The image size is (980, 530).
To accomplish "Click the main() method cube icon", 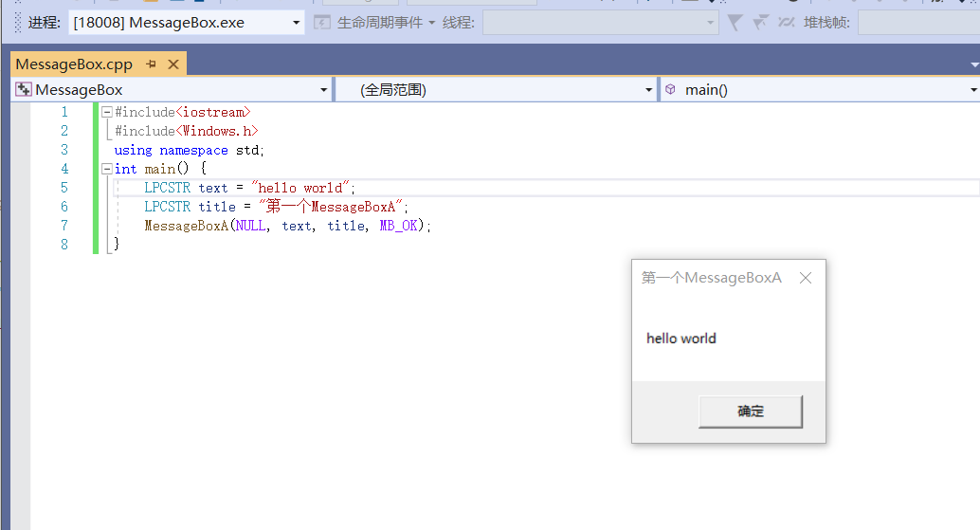I will point(670,89).
